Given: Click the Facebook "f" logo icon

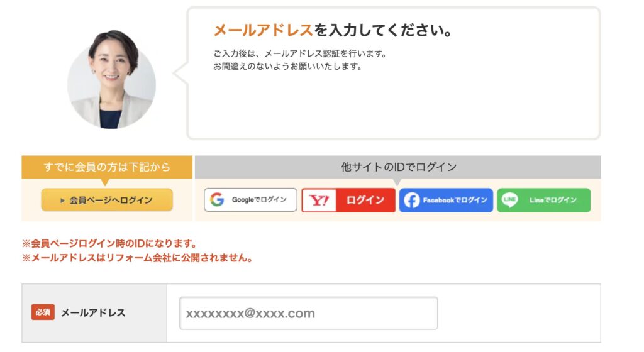Looking at the screenshot, I should pos(411,201).
